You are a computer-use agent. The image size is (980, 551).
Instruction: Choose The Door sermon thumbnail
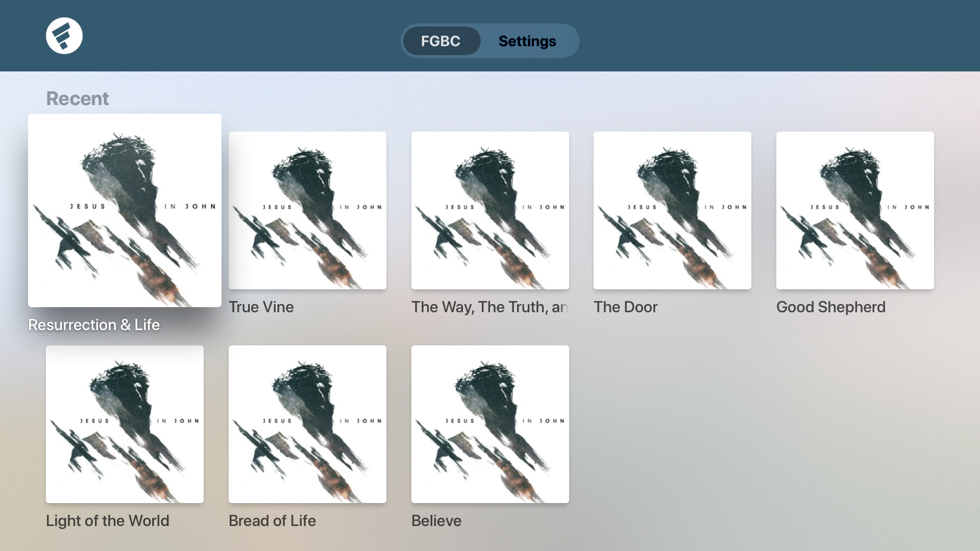[x=672, y=210]
